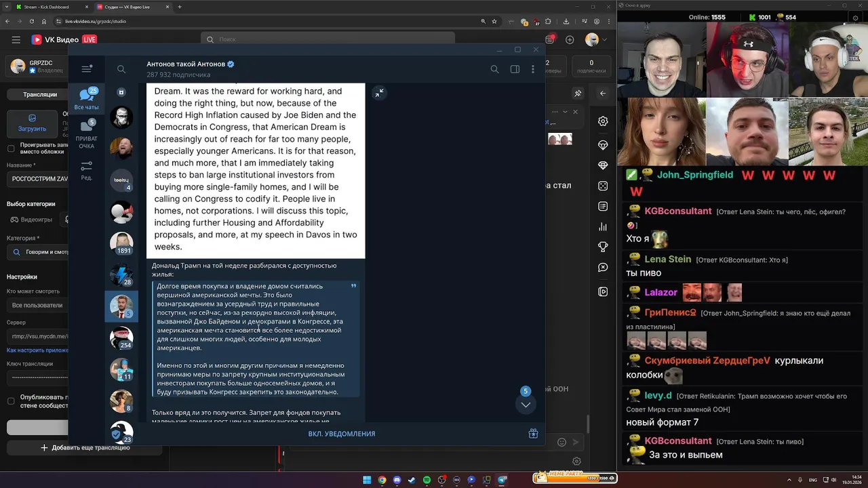Open Spotify from the taskbar
This screenshot has width=868, height=488.
(427, 480)
